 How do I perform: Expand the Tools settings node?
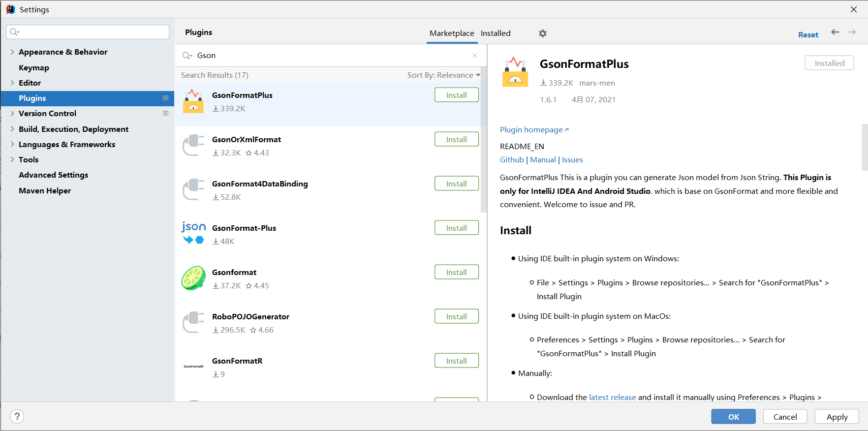pos(12,159)
